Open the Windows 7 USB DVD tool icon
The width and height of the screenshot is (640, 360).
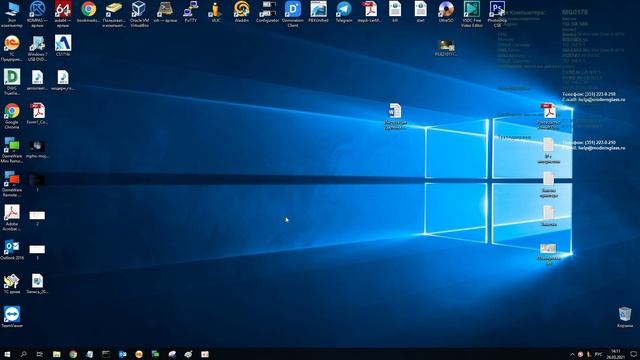37,48
